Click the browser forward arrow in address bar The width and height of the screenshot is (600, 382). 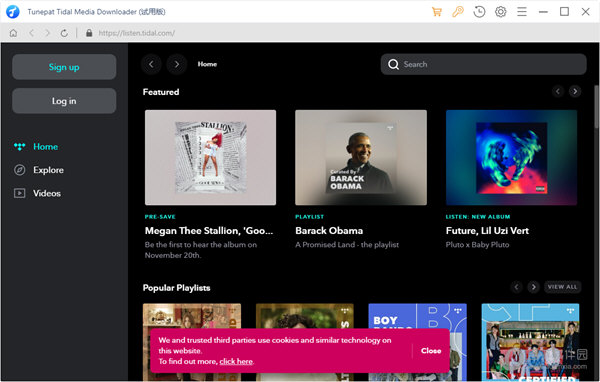47,33
